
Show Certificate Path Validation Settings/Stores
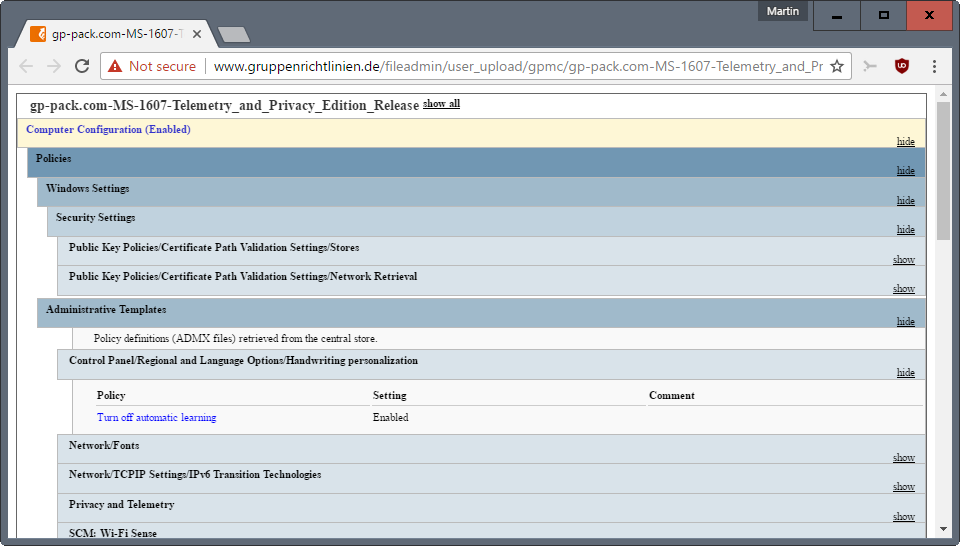pos(904,260)
